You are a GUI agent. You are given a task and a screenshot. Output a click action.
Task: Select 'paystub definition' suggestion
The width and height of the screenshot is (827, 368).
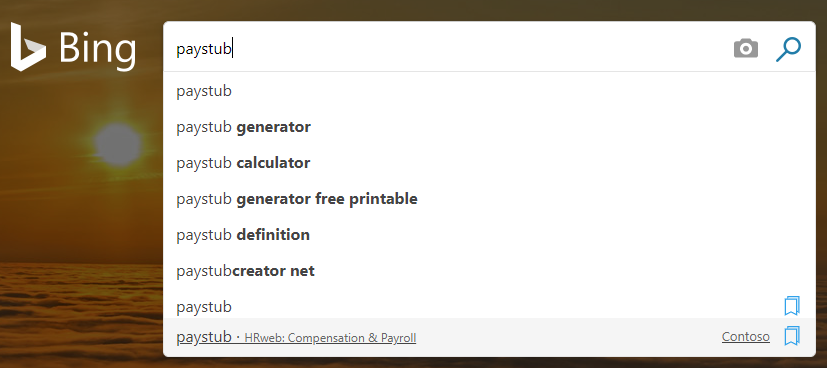(x=489, y=235)
